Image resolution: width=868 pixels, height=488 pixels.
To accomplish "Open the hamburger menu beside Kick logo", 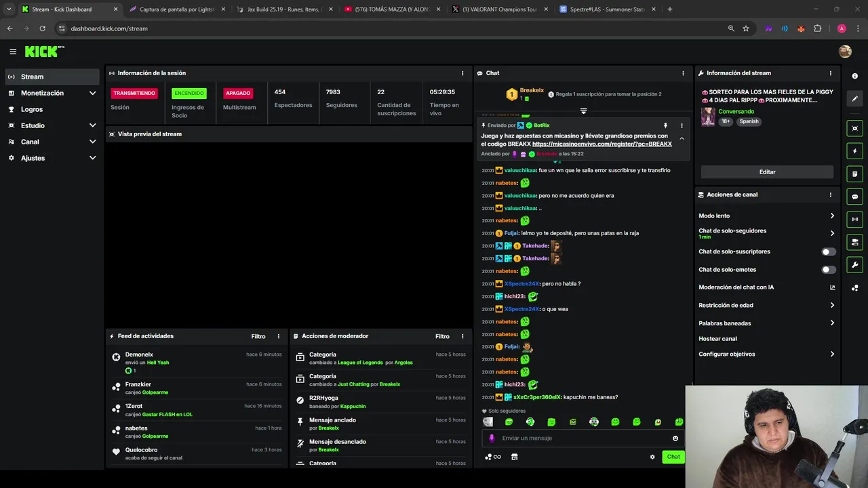I will pos(13,52).
